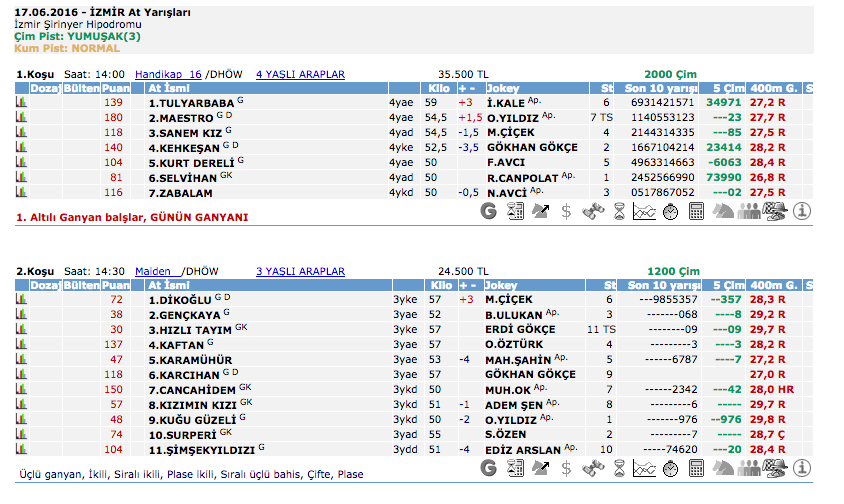
Task: Click the 4 YAŞLI ARAPLAR link
Action: [300, 74]
